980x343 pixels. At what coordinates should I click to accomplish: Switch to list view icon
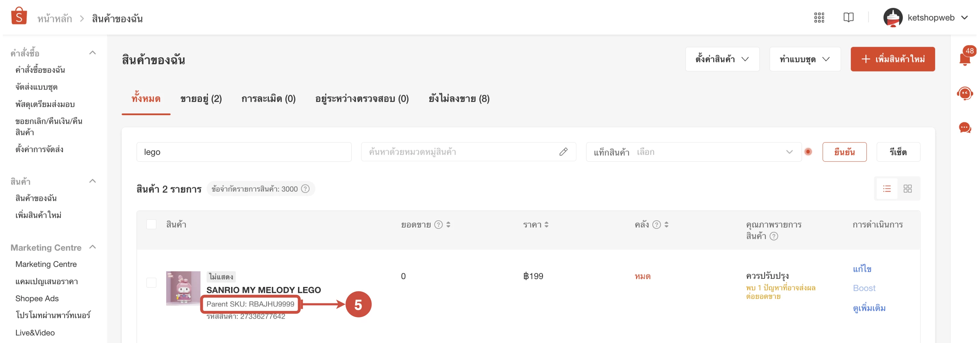887,189
